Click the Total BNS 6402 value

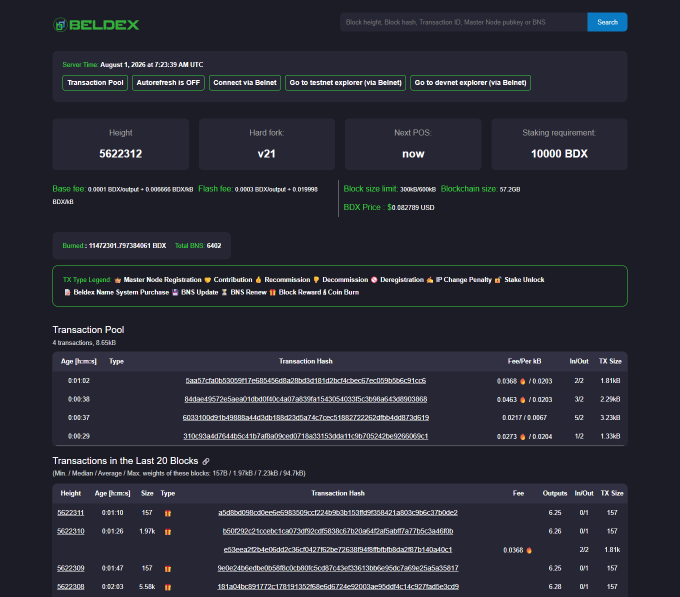coord(214,246)
